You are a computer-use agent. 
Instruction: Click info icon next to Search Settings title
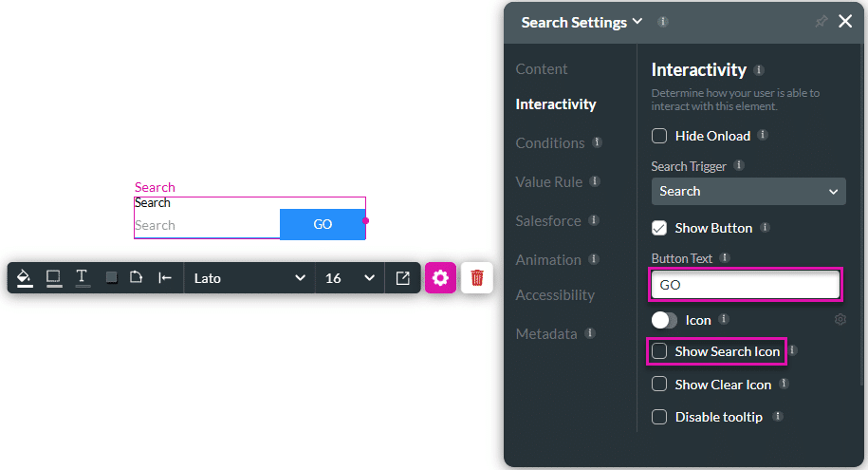coord(663,22)
